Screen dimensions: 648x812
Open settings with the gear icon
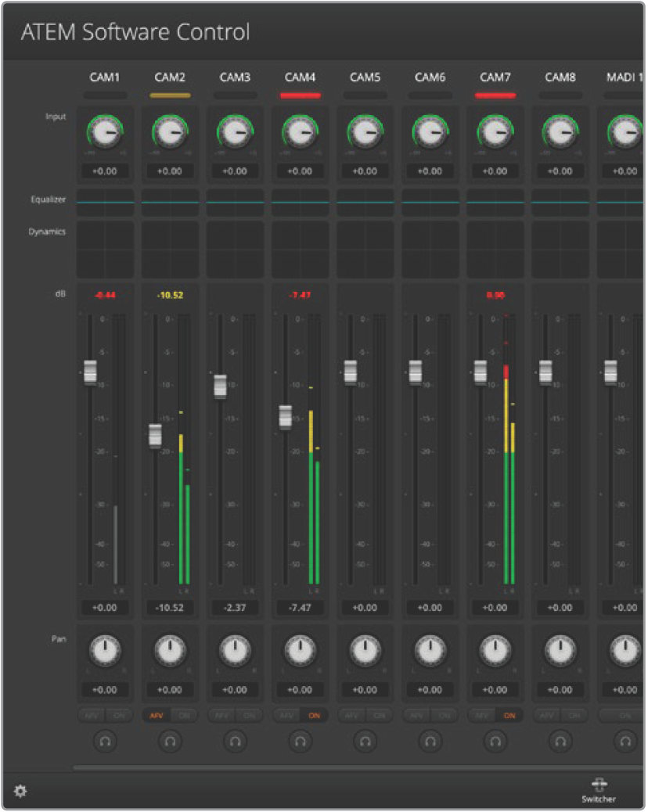[x=20, y=791]
